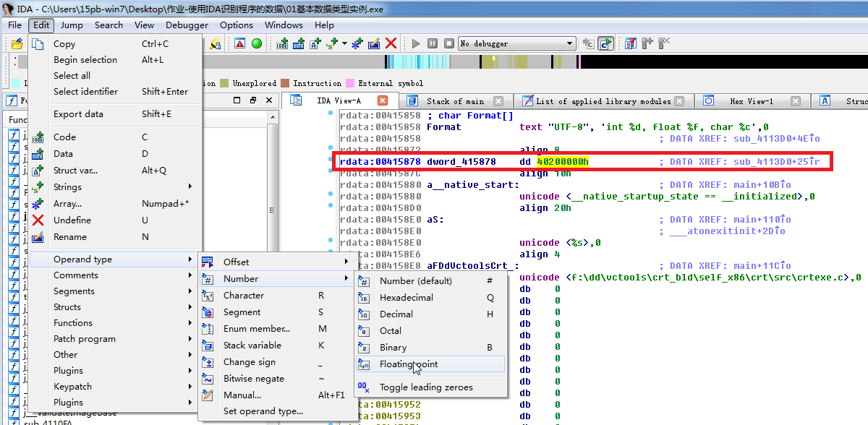Choose Export data in Edit menu
The width and height of the screenshot is (868, 425).
point(116,114)
